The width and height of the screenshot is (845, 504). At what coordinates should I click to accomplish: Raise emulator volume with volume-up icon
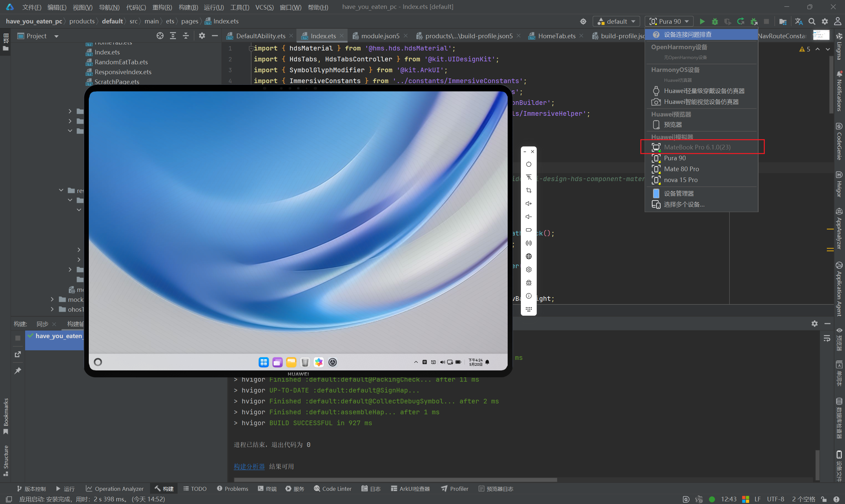pyautogui.click(x=529, y=204)
